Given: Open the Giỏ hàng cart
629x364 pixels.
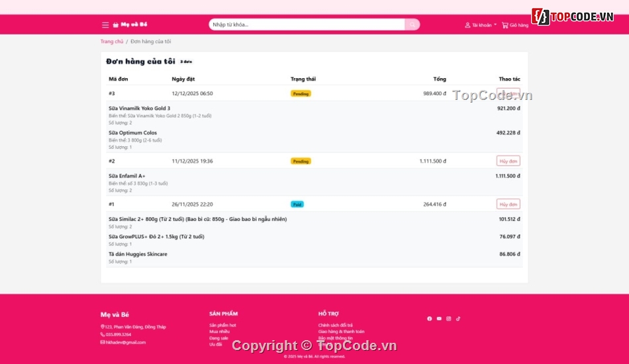Looking at the screenshot, I should [x=515, y=25].
